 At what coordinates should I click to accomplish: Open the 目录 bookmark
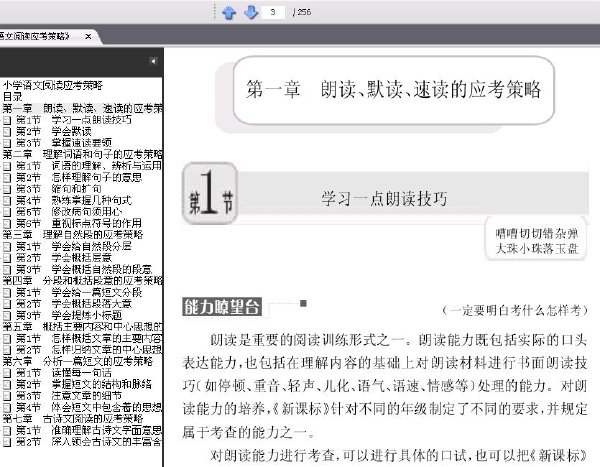13,96
